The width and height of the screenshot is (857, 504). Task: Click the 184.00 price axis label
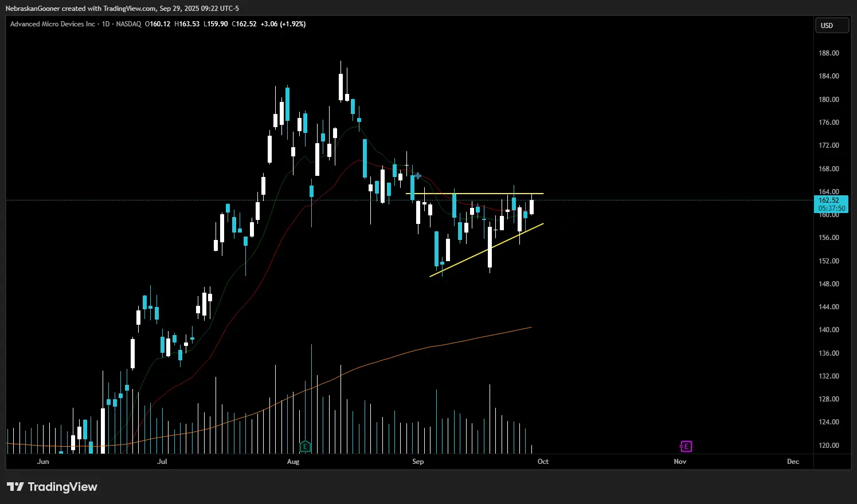[828, 76]
